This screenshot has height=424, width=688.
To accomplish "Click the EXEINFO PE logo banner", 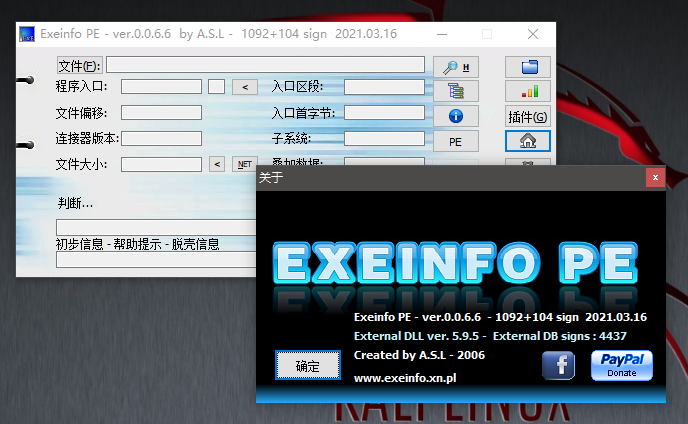I will (455, 263).
